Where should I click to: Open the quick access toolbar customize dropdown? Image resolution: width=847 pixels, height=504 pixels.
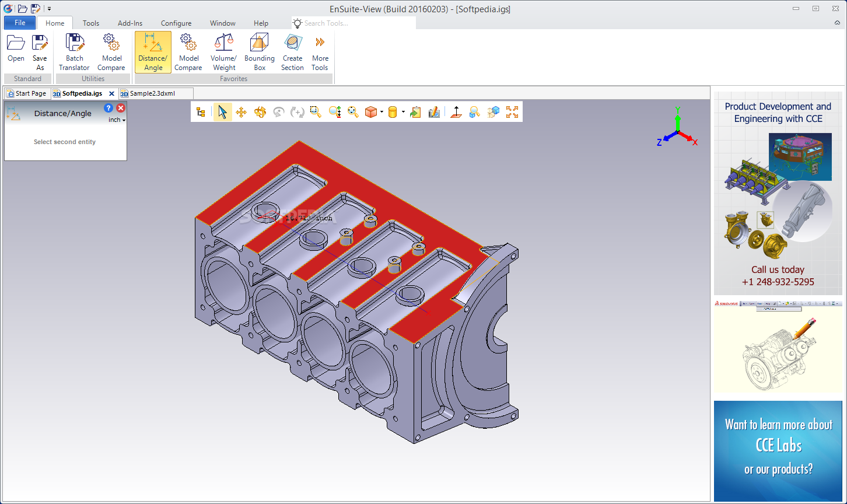point(49,9)
